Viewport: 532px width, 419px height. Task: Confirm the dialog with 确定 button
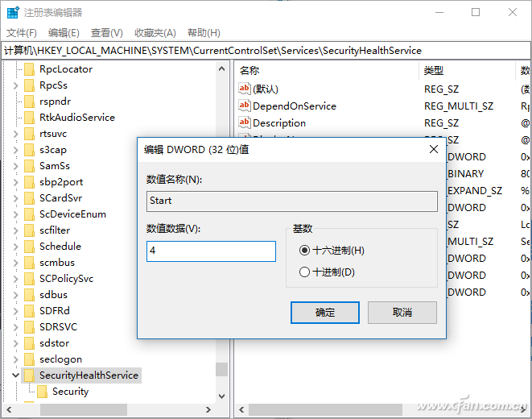tap(325, 313)
